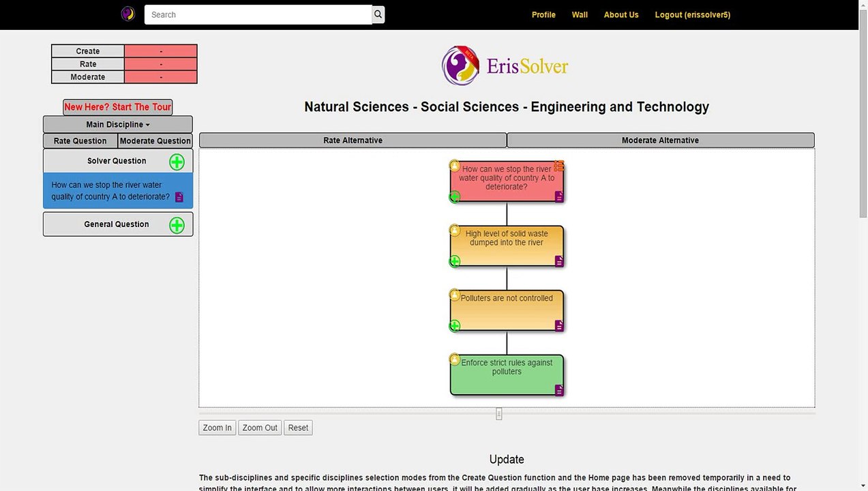Click green plus on 'High level of solid waste' node
Screen dimensions: 868x491
point(455,261)
